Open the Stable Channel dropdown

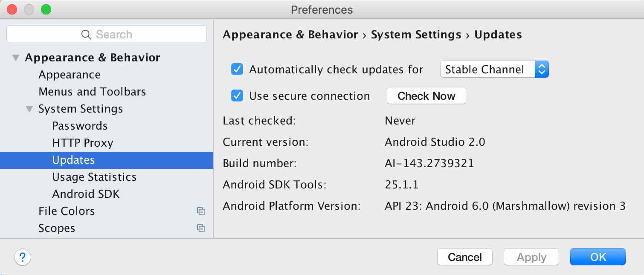[x=494, y=69]
